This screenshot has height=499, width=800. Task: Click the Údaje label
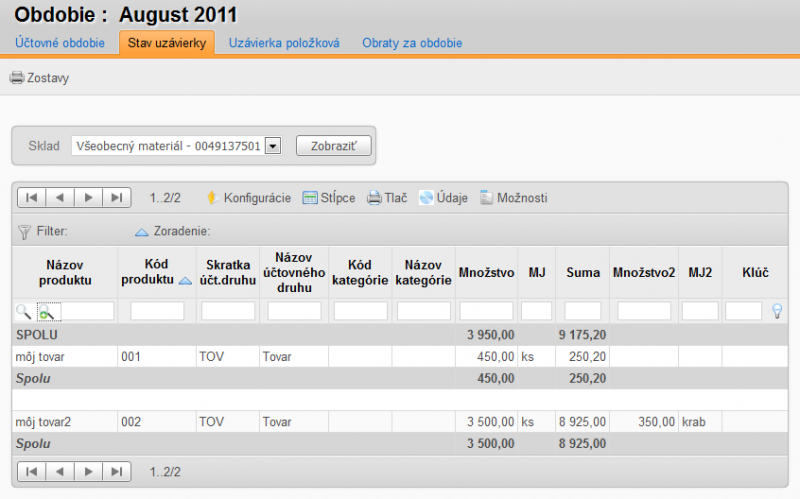click(x=452, y=198)
